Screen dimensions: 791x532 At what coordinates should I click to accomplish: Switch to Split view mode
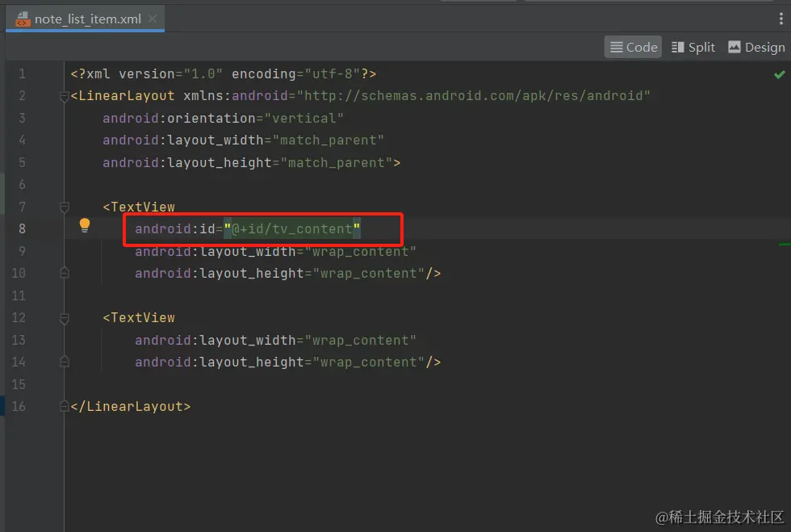693,47
